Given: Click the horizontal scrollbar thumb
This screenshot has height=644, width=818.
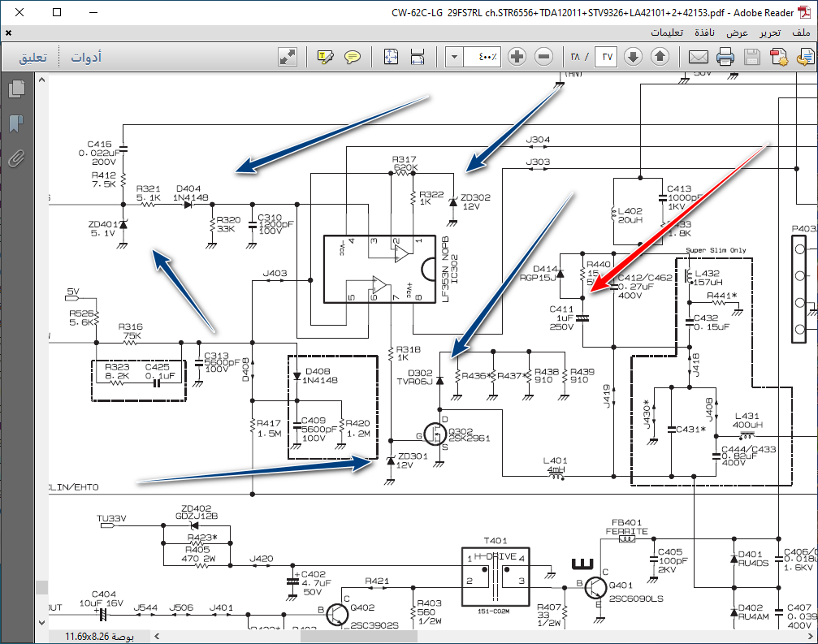Looking at the screenshot, I should [x=359, y=636].
